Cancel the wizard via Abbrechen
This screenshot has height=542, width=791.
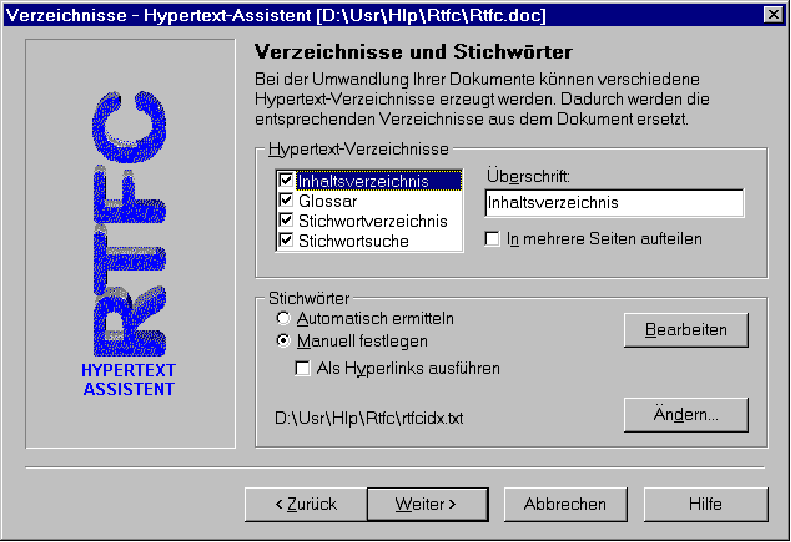[x=565, y=504]
